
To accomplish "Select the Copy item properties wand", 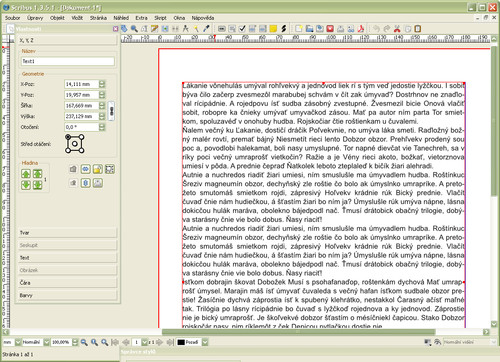I will tap(196, 29).
